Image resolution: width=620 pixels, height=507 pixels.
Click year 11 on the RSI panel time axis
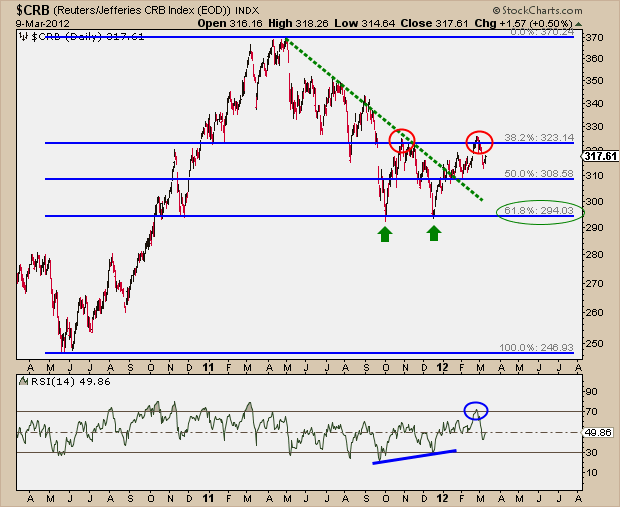point(208,498)
